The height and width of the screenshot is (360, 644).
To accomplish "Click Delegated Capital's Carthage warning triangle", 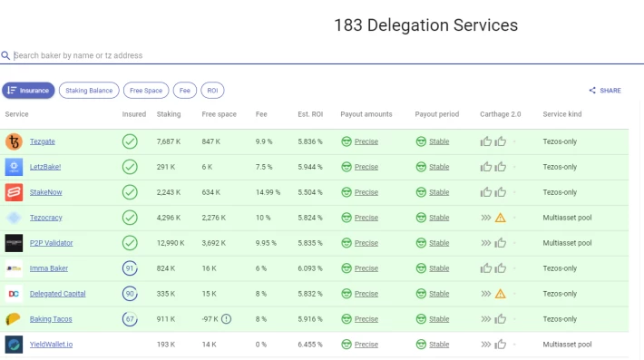I will coord(501,294).
